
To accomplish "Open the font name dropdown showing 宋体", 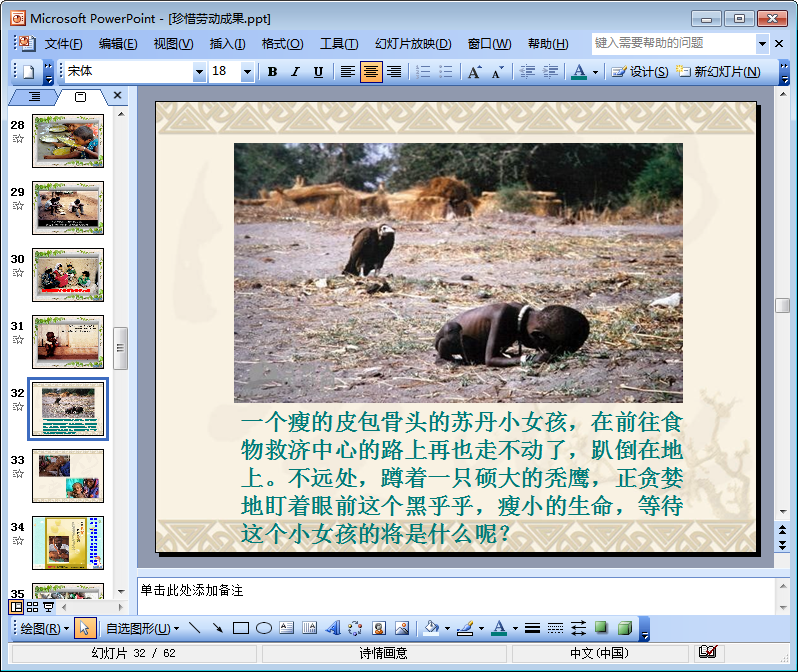I will [x=200, y=72].
